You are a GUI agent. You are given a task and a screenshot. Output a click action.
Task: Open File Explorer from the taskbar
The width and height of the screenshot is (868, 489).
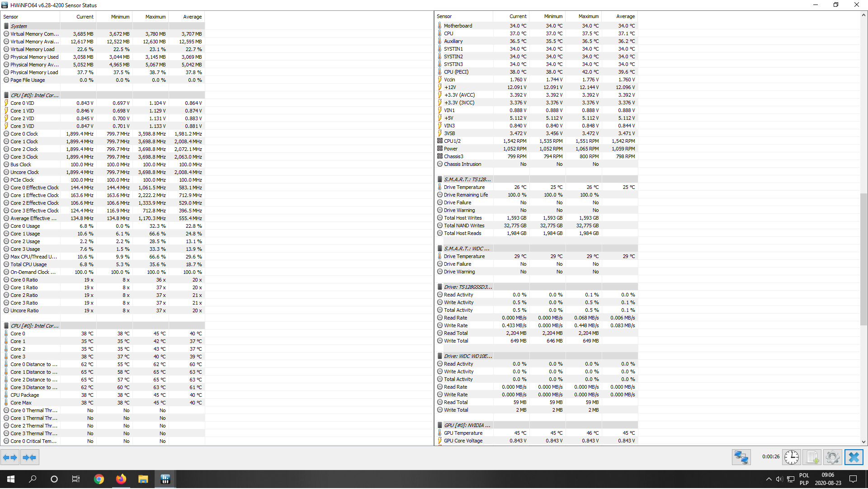(143, 480)
